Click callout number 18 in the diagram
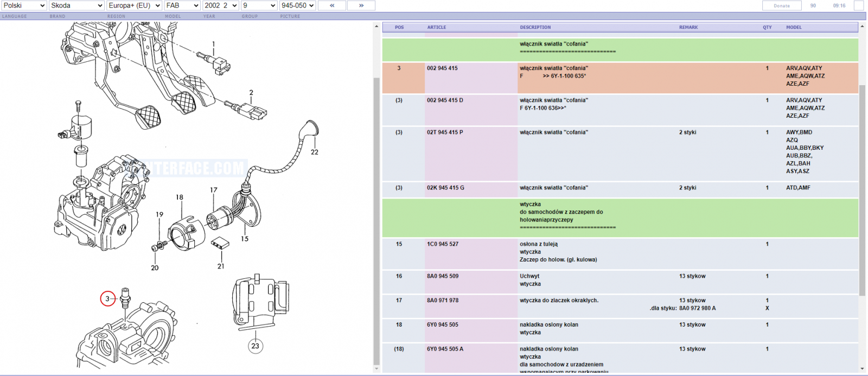Screen dimensions: 868x376 point(180,197)
